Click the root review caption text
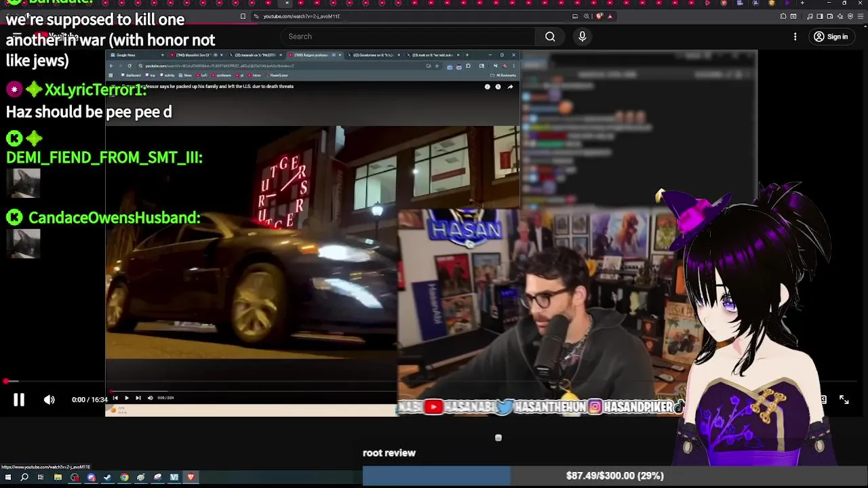Image resolution: width=868 pixels, height=488 pixels. click(x=389, y=453)
